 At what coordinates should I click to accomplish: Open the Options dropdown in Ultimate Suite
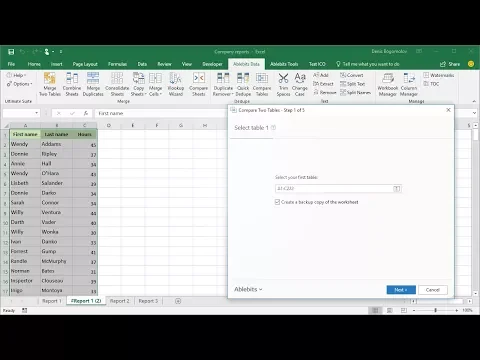(x=20, y=84)
